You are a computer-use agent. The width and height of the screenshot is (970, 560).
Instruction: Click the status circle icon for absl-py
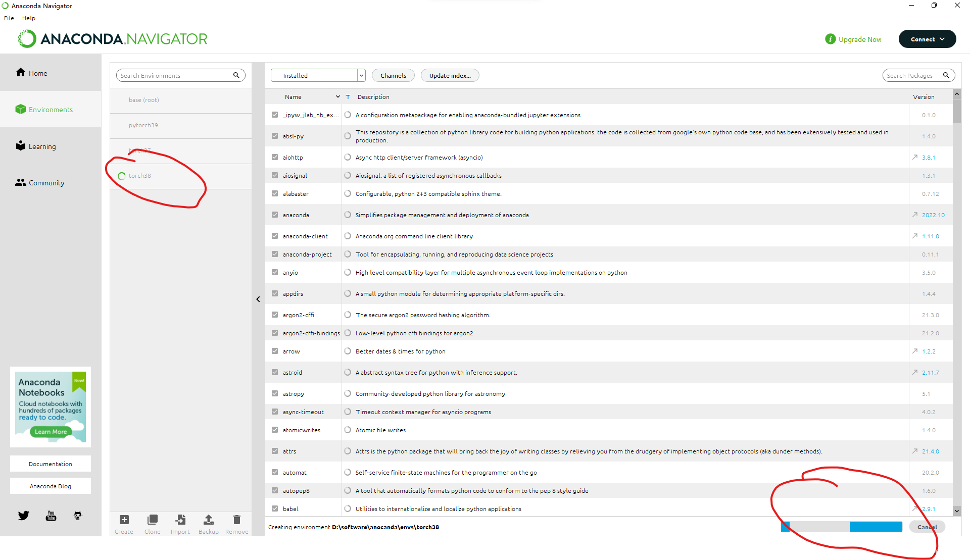(x=348, y=136)
